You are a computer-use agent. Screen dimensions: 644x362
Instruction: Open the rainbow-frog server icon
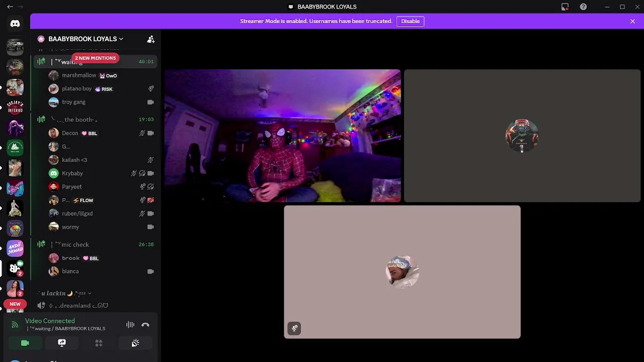click(x=15, y=228)
